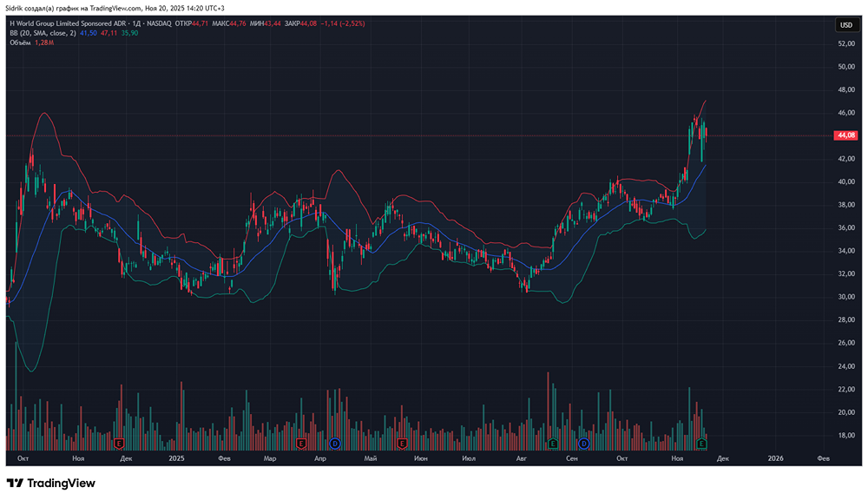This screenshot has height=500, width=868.
Task: Click the red earnings marker before June
Action: click(x=402, y=443)
